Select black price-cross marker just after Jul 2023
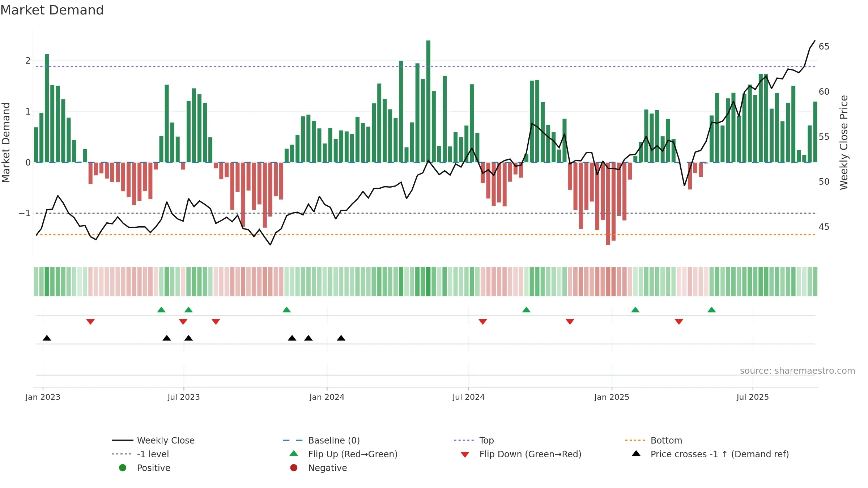The height and width of the screenshot is (488, 868). [188, 338]
